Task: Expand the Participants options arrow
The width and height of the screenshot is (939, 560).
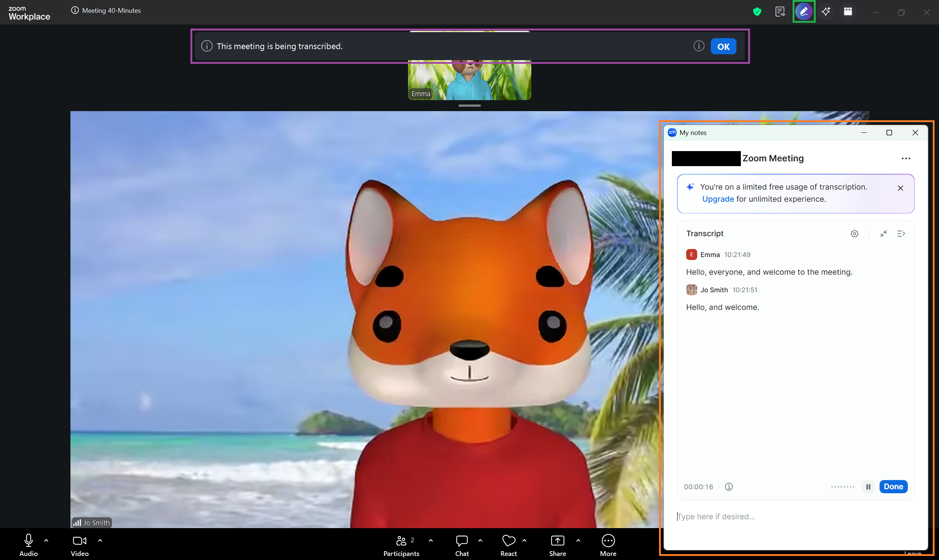Action: (430, 541)
